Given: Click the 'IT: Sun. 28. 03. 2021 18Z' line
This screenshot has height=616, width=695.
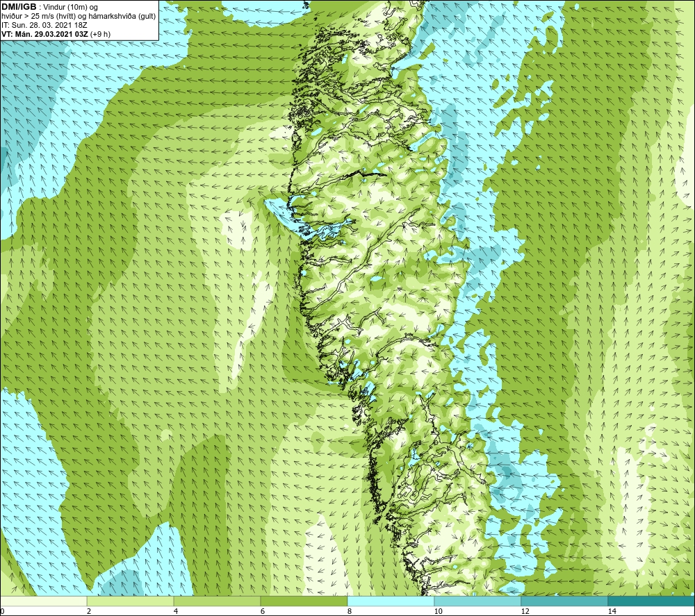Looking at the screenshot, I should (x=44, y=25).
